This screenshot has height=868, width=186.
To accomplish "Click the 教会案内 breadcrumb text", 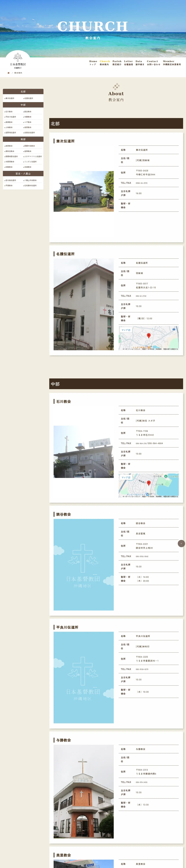I will 18,73.
